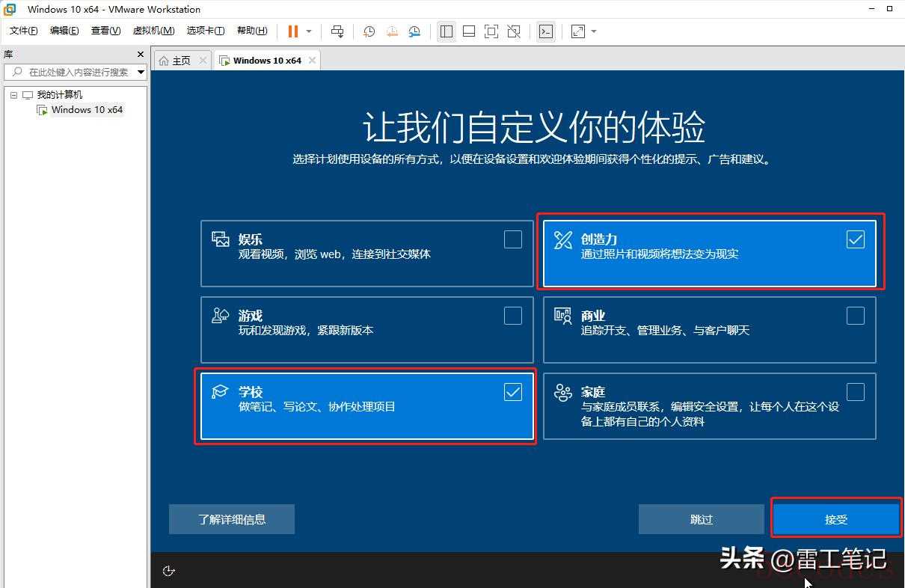Click the orange Pause VM toolbar icon
905x588 pixels.
coord(292,31)
